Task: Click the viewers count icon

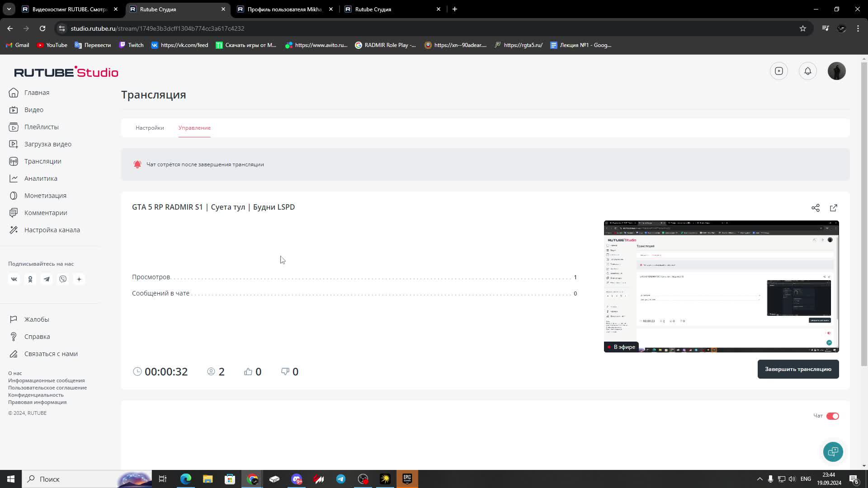Action: pos(211,371)
